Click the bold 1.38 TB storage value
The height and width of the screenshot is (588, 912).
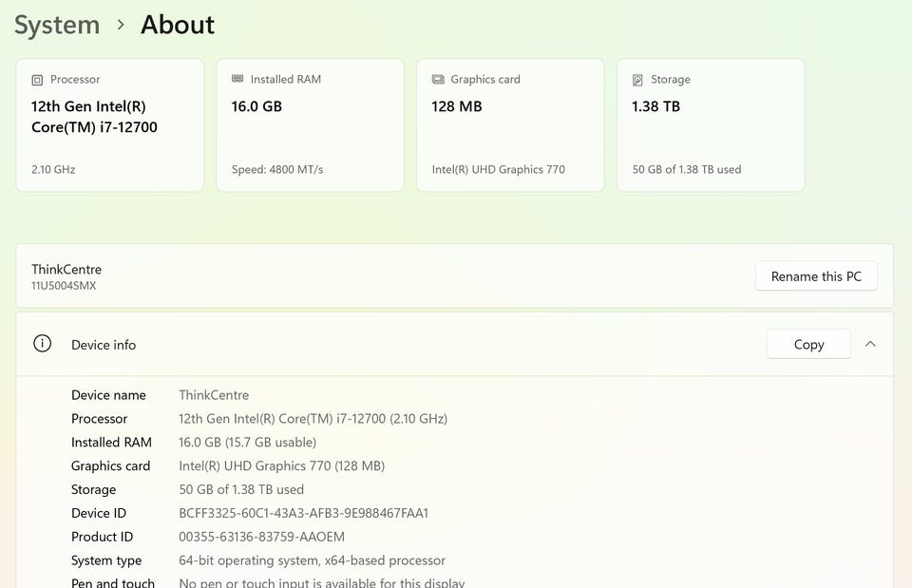[x=656, y=106]
